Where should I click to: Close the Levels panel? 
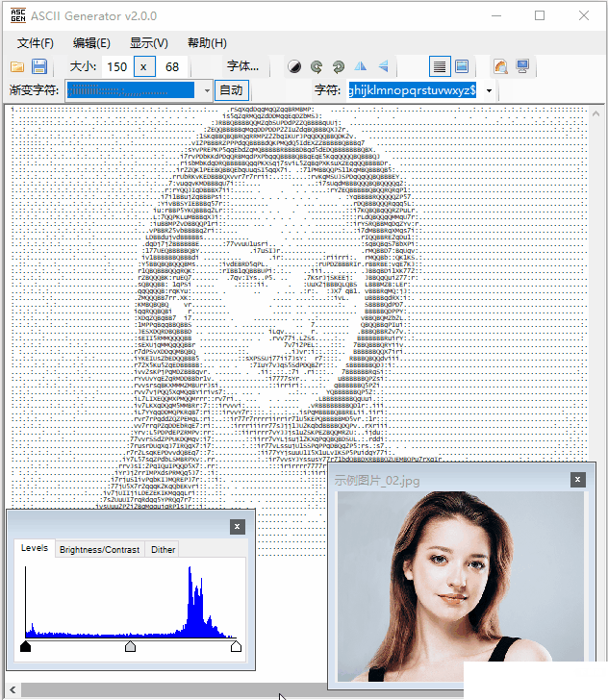coord(238,527)
